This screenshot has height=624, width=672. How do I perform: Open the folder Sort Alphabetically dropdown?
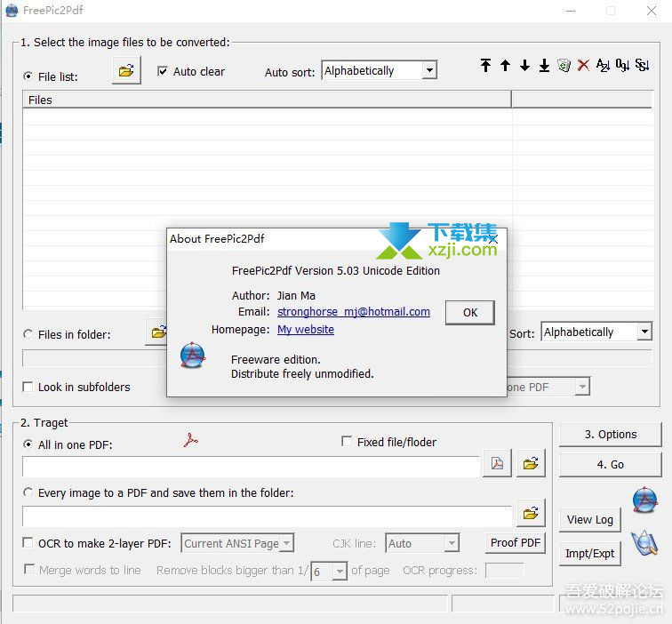click(644, 332)
